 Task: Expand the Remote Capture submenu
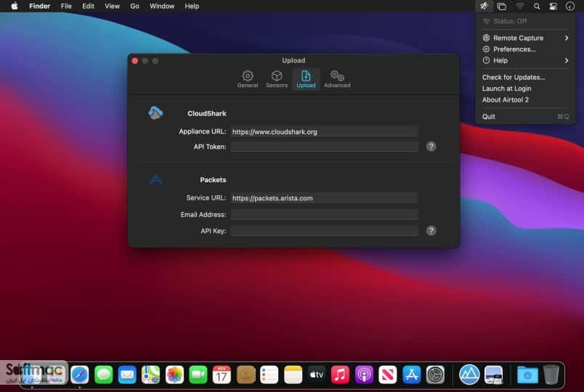pos(525,38)
